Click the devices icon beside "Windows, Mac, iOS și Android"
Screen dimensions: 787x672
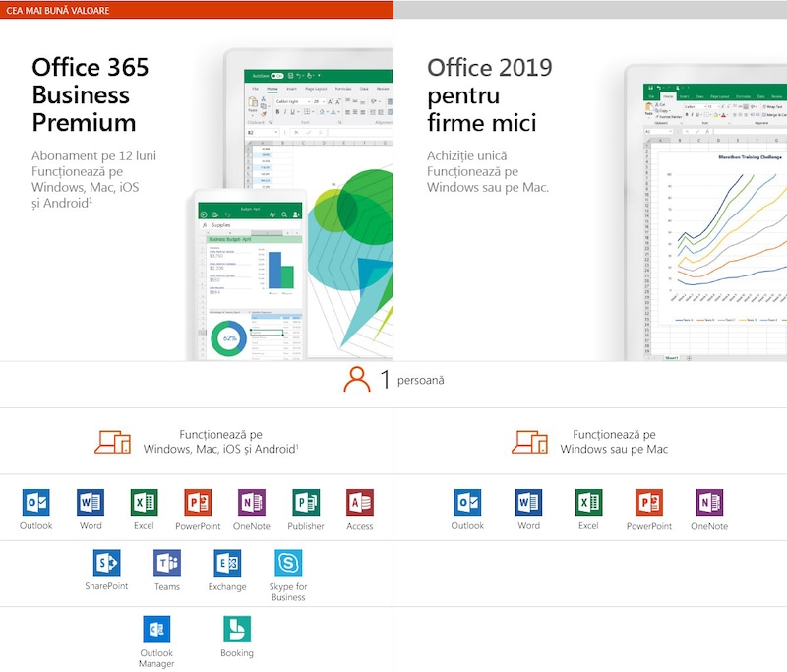(x=112, y=442)
